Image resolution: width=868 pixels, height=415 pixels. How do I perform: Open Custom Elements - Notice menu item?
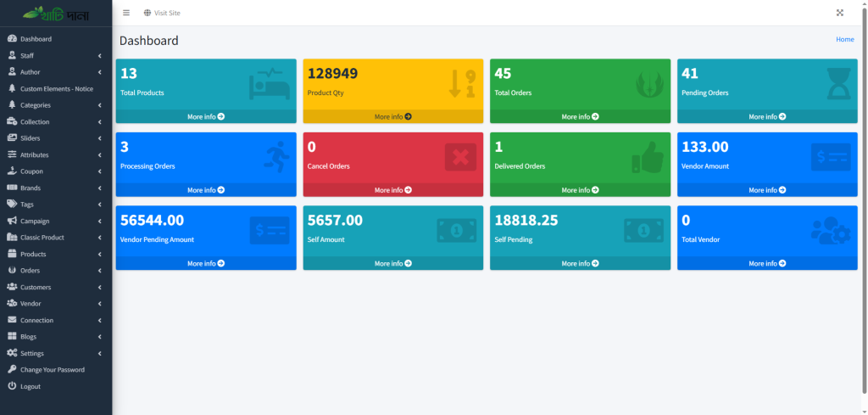click(x=56, y=88)
